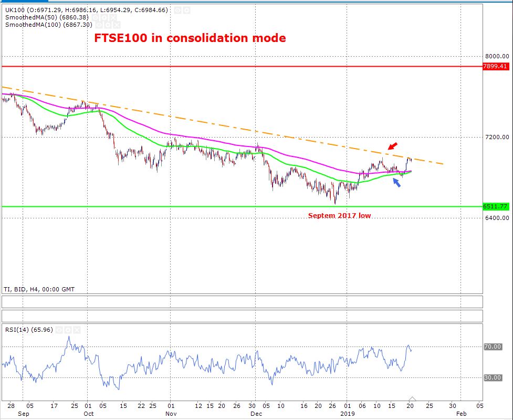
Task: Open settings gear for SmoothedMA(100)
Action: point(108,25)
